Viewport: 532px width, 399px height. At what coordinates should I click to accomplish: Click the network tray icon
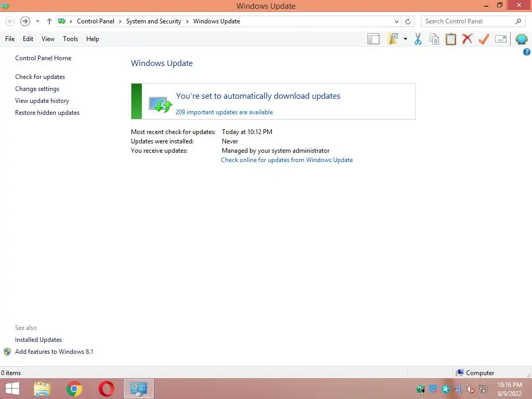point(483,389)
